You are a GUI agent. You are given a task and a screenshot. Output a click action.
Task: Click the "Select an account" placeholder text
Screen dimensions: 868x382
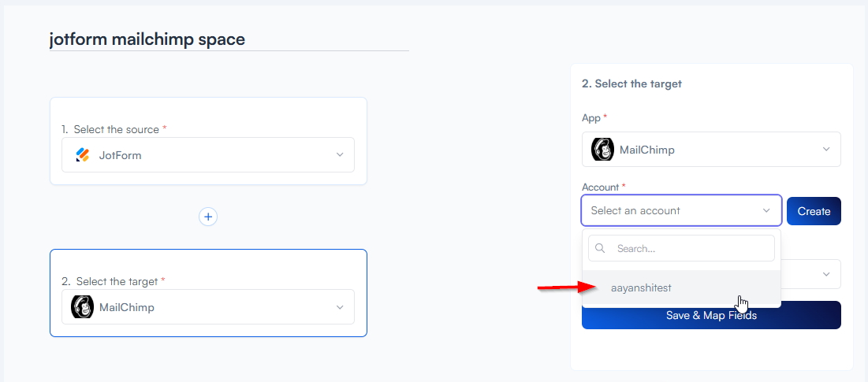[635, 211]
